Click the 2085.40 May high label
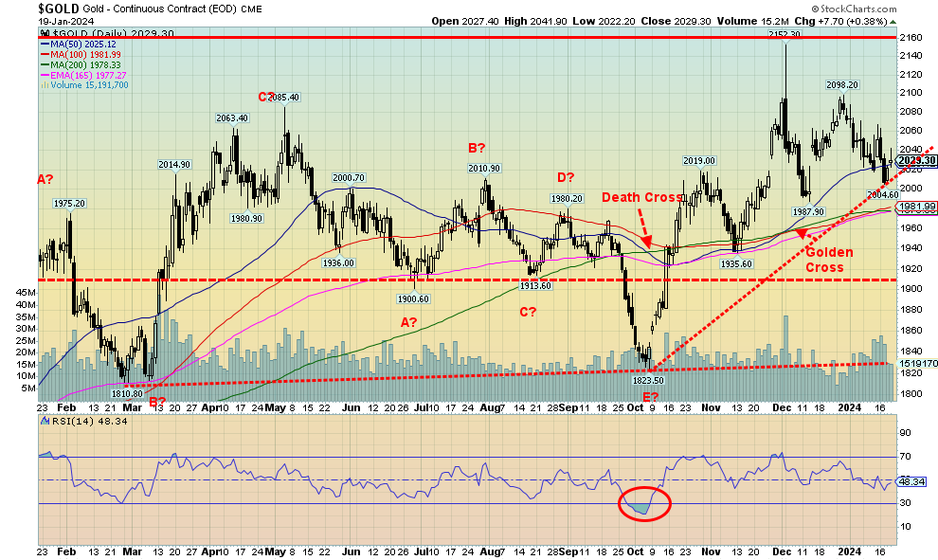Image resolution: width=938 pixels, height=560 pixels. (284, 97)
